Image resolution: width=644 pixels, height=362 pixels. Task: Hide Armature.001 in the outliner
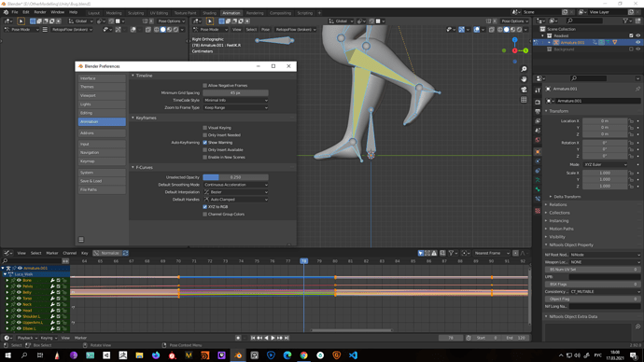(x=637, y=42)
